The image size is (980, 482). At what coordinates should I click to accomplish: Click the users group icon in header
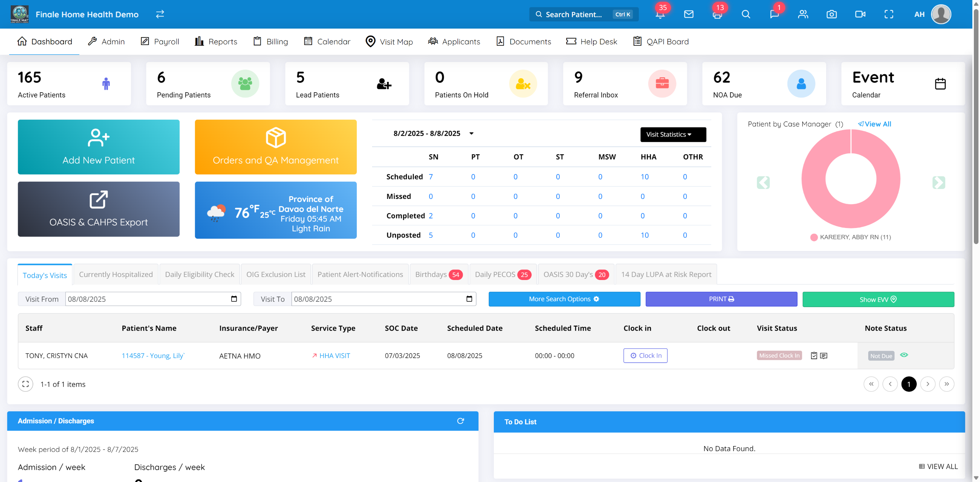[803, 15]
